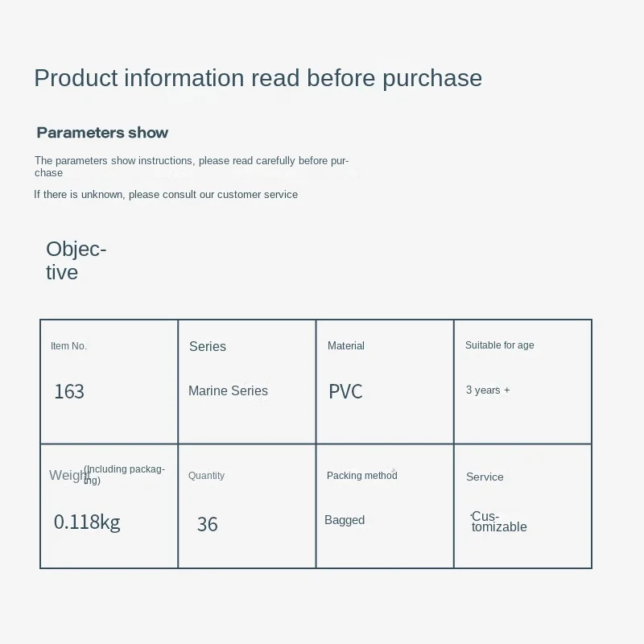The image size is (644, 644).
Task: Select the "Marine Series" value
Action: coord(228,391)
